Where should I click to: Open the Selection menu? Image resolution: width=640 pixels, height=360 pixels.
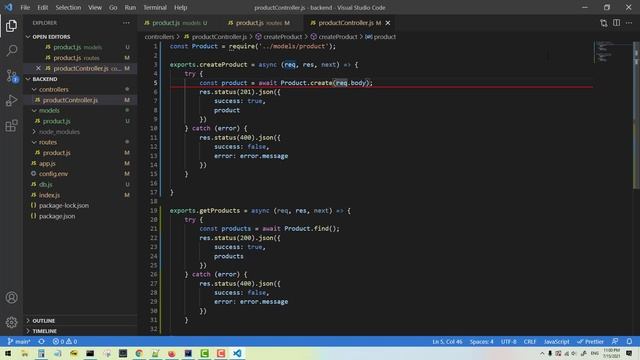point(68,7)
